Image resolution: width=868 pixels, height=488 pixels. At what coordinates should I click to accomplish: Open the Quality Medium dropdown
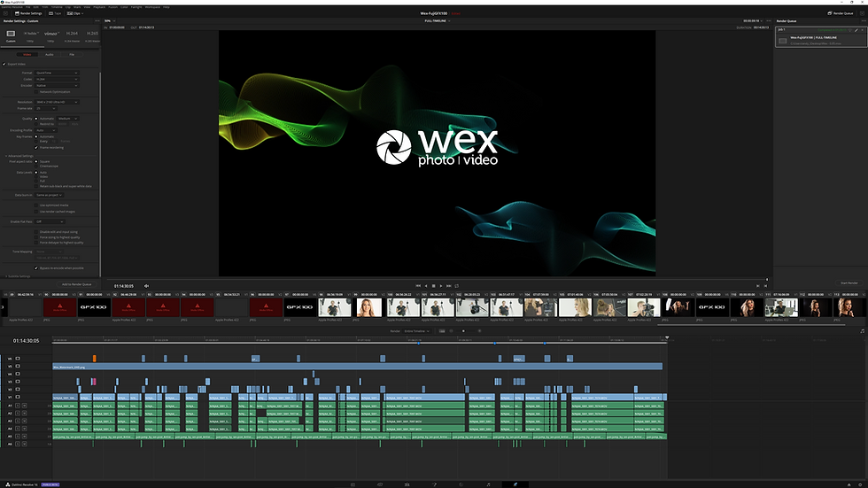pos(67,119)
